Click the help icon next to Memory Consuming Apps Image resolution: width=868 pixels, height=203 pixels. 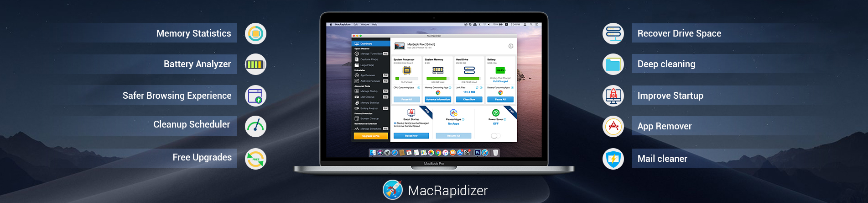click(450, 87)
